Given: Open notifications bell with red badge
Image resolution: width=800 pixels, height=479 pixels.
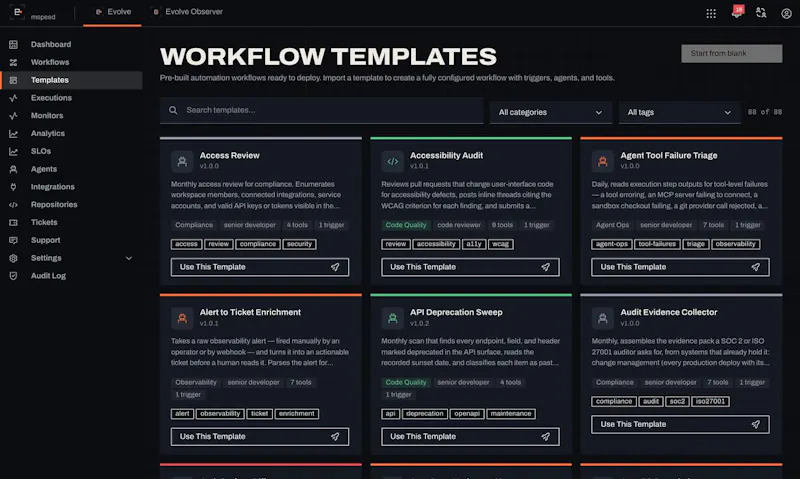Looking at the screenshot, I should (737, 12).
